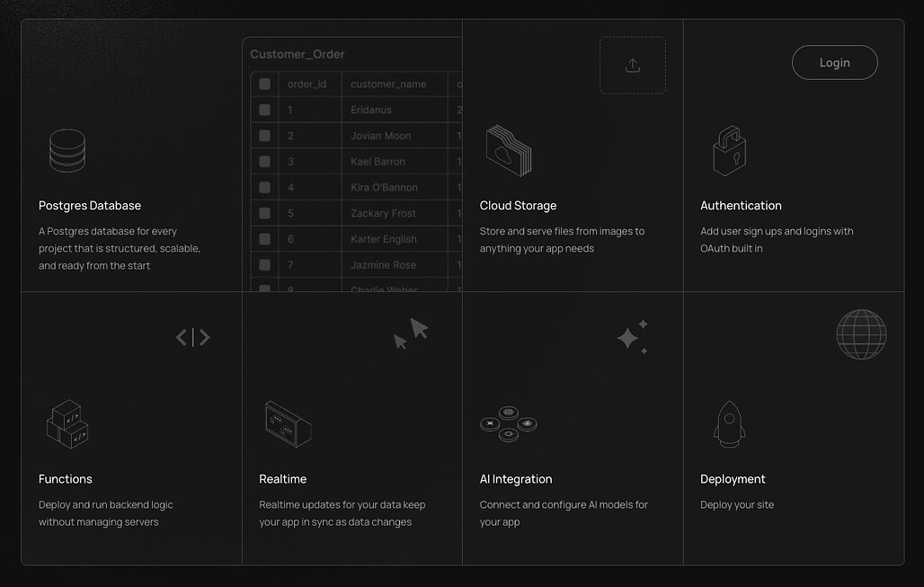The width and height of the screenshot is (924, 587).
Task: Check the row for Jovian Moon
Action: pyautogui.click(x=264, y=136)
